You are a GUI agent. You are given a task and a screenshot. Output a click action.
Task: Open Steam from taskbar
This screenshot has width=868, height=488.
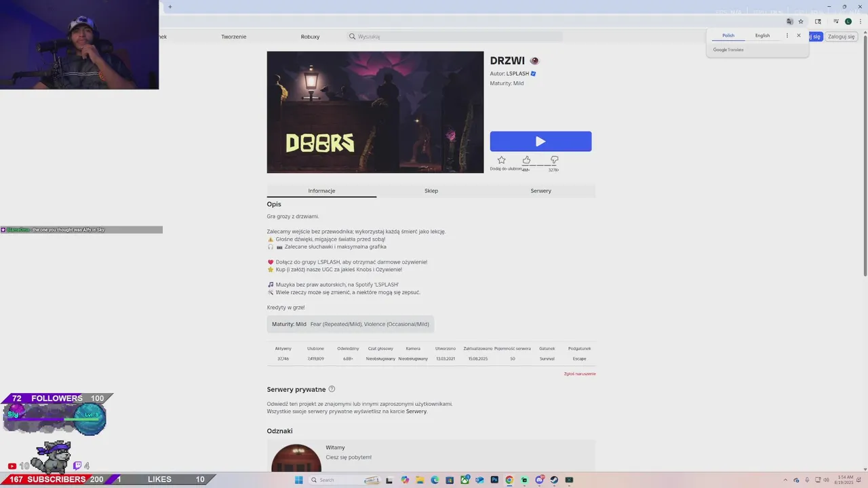[x=554, y=480]
